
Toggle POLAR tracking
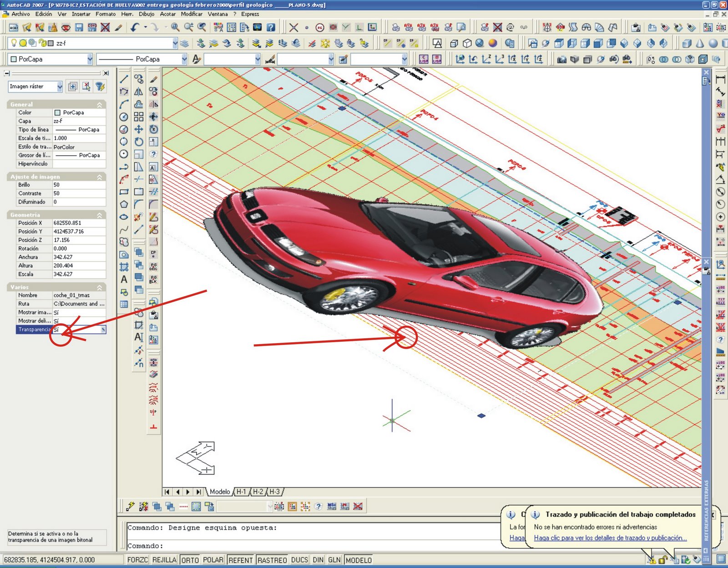tap(213, 560)
